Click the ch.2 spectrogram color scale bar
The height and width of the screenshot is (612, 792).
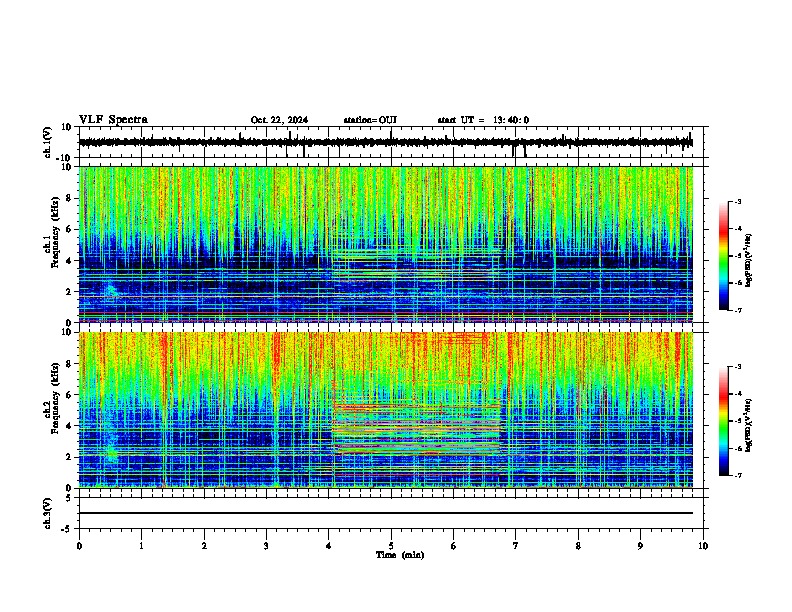click(724, 421)
